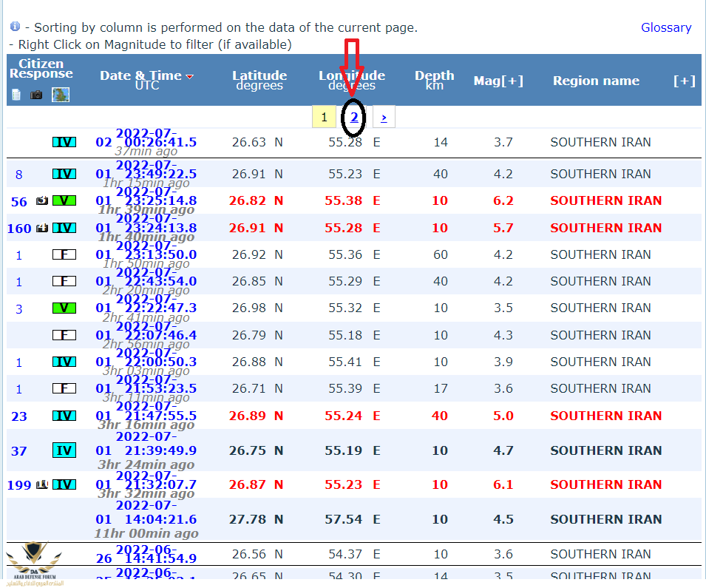Viewport: 706px width, 588px height.
Task: Open the Glossary link
Action: point(665,27)
